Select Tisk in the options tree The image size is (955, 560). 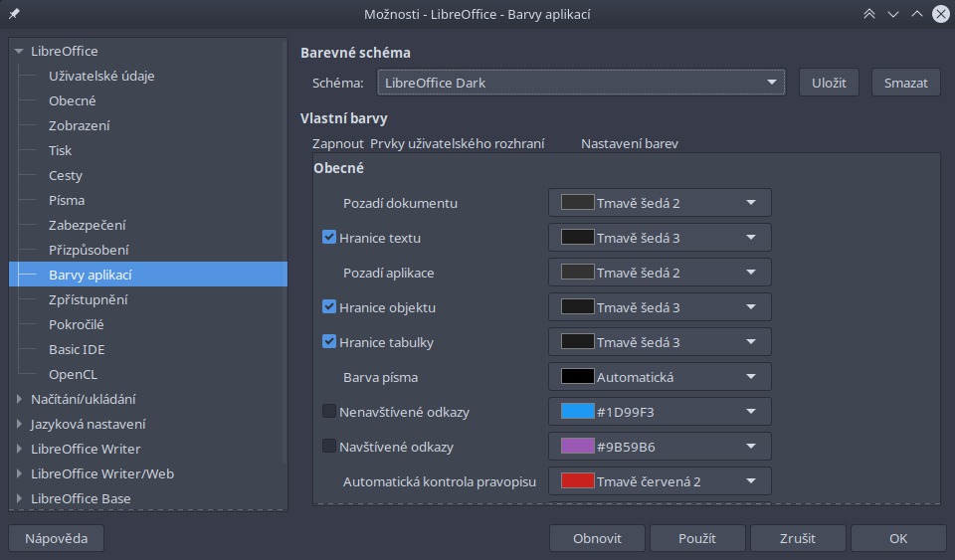(60, 150)
